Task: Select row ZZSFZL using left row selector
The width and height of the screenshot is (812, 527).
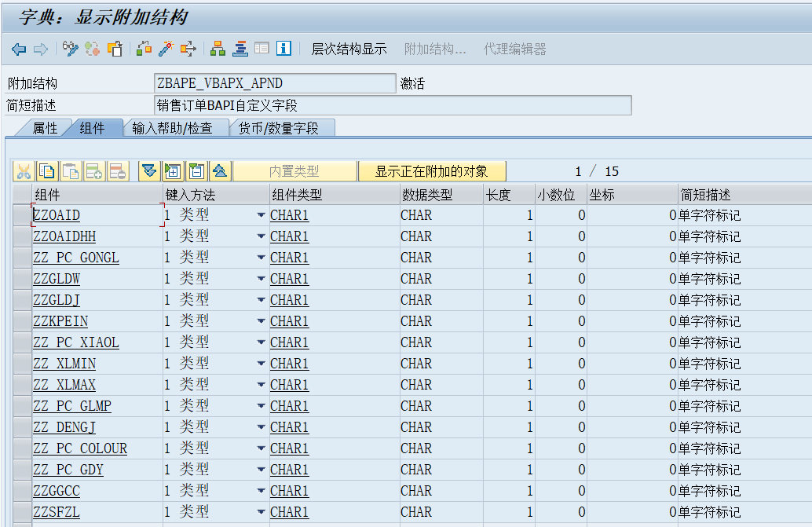Action: point(21,512)
